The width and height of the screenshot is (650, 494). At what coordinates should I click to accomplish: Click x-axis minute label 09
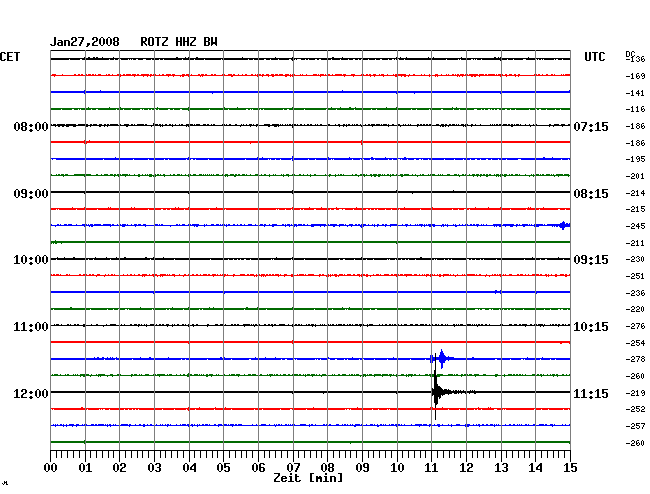point(362,468)
